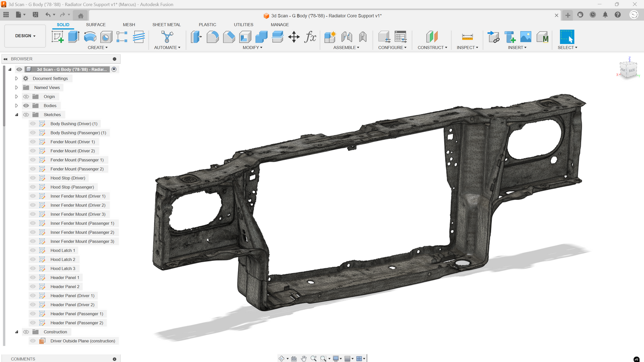Click the Extrude tool icon

[x=74, y=37]
